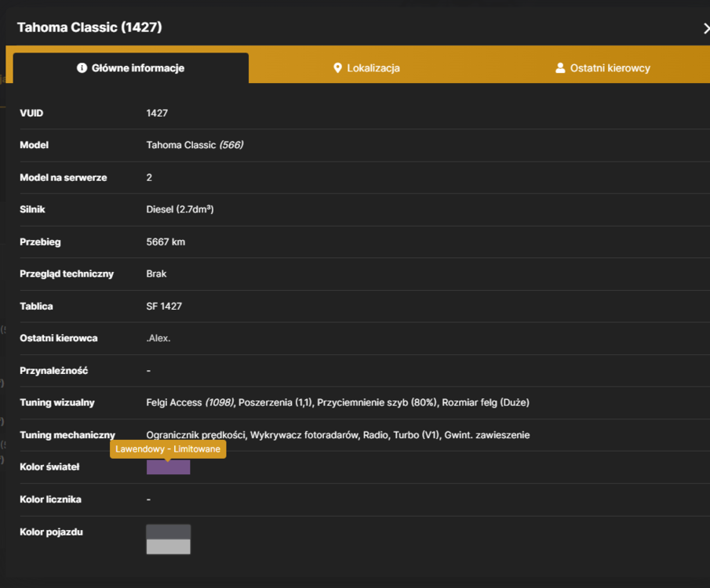Click the map pin icon beside Lokalizacja
The height and width of the screenshot is (588, 710).
(337, 68)
